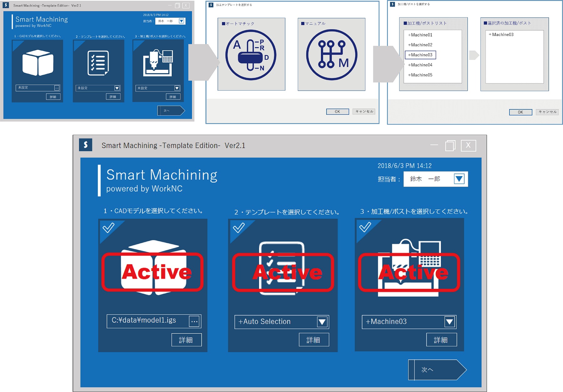This screenshot has width=563, height=392.
Task: Minimize the large Smart Machining window
Action: [434, 145]
